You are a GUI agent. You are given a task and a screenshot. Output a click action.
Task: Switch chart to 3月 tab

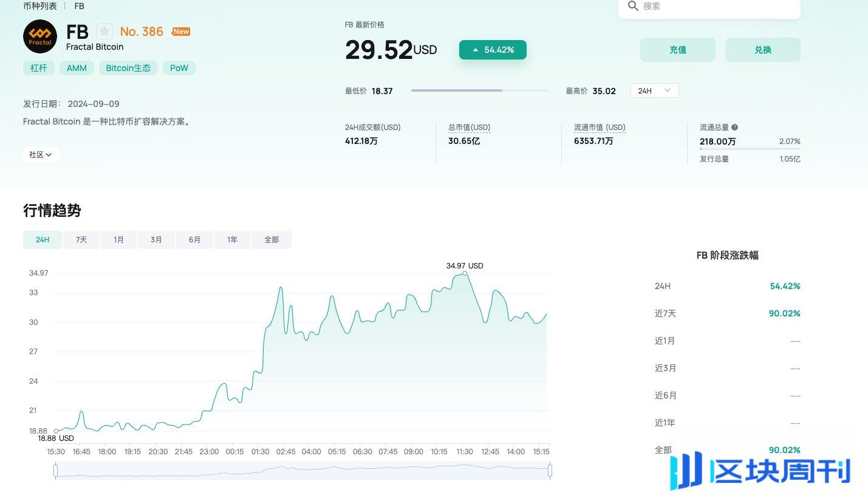coord(157,240)
